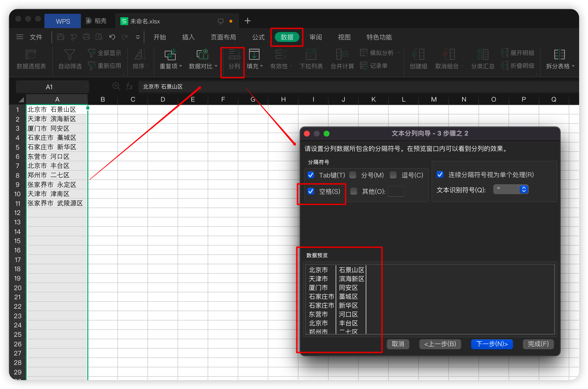Click the 下一步(N)> button

[492, 344]
